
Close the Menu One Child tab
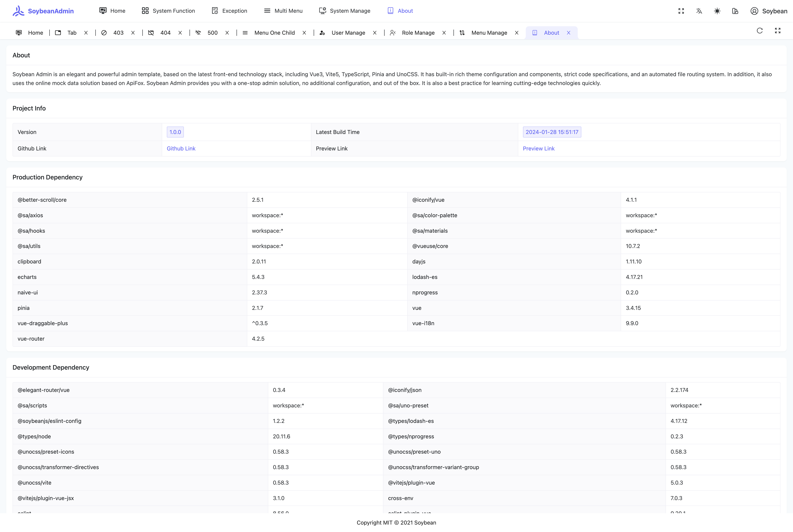pos(304,33)
